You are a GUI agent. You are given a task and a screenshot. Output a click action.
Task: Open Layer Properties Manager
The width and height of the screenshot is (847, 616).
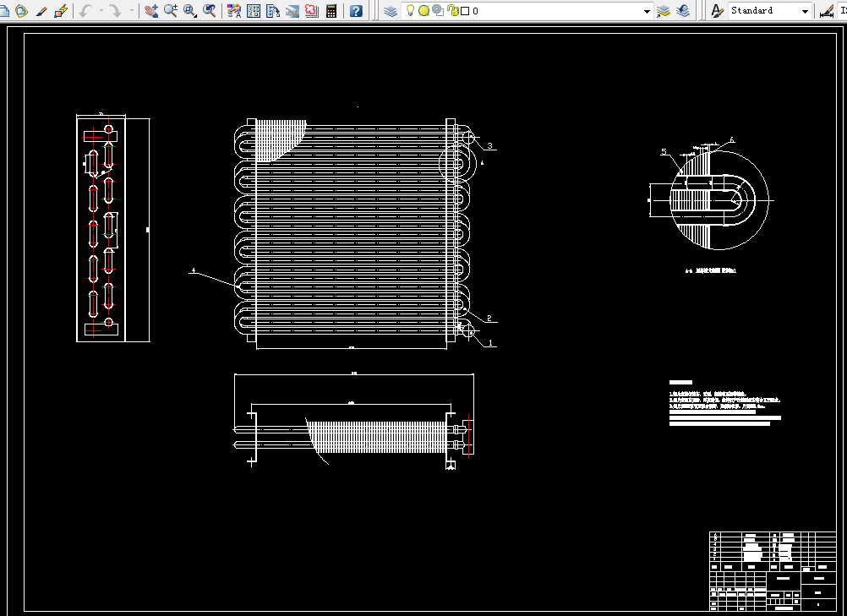tap(390, 10)
